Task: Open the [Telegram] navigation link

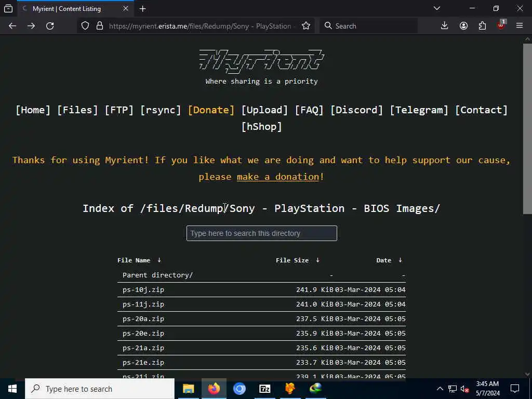Action: coord(419,110)
